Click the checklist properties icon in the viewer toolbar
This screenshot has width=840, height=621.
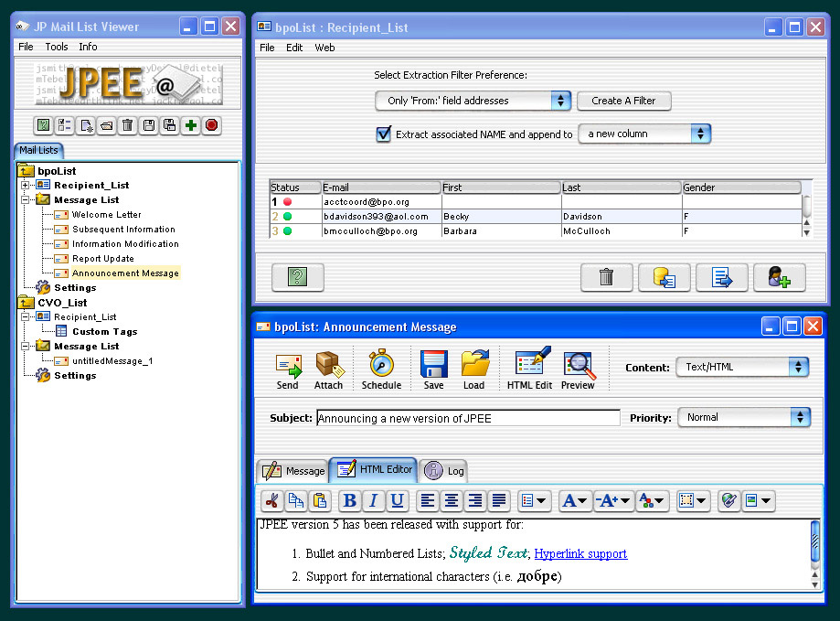[x=65, y=126]
